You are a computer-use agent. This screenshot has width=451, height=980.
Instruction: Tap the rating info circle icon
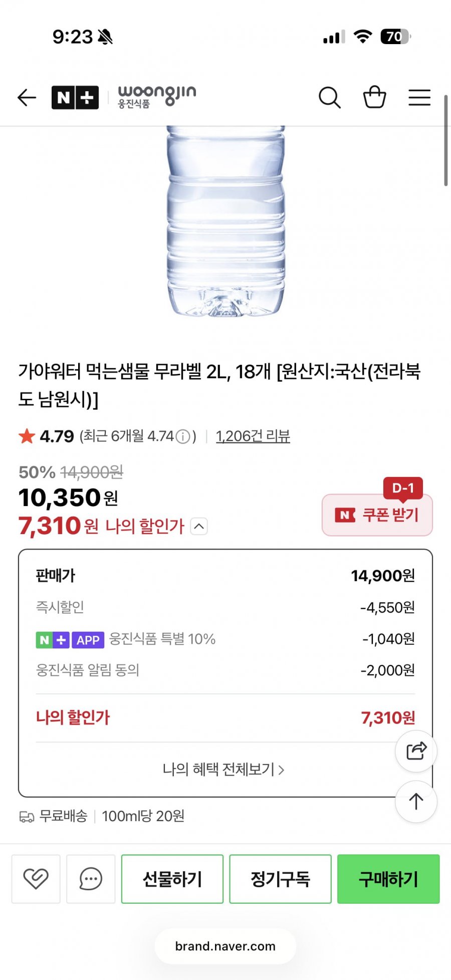(x=183, y=437)
